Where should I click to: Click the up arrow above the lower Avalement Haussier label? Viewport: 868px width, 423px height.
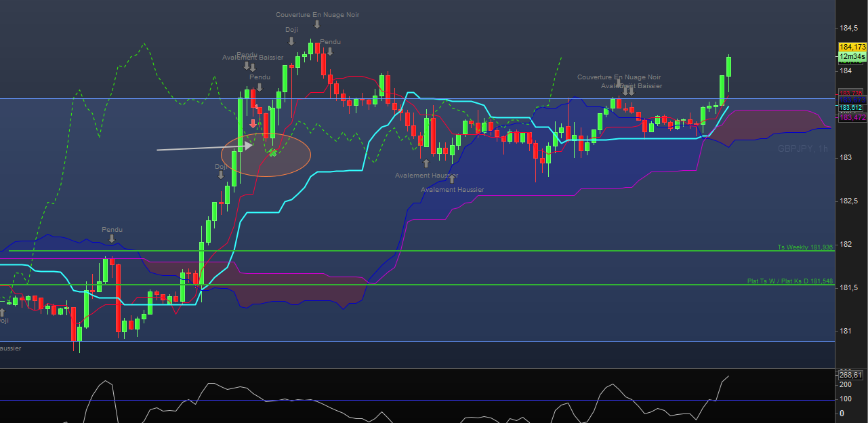click(x=452, y=180)
